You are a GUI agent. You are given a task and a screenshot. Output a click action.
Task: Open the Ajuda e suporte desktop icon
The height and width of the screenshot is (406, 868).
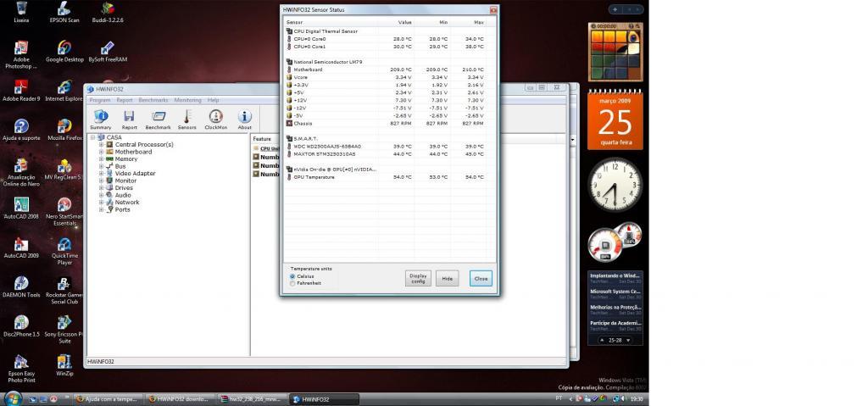click(21, 130)
